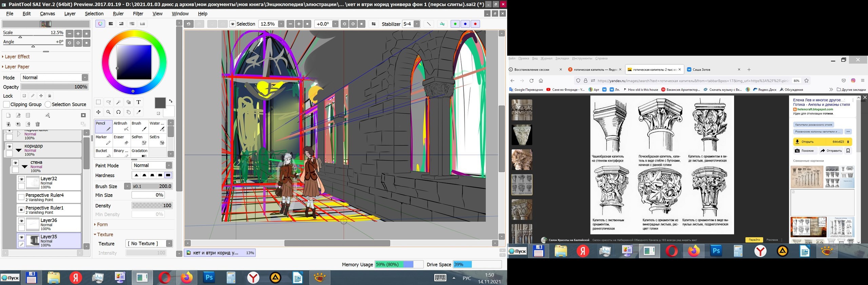Toggle visibility of the коридор folder
Image resolution: width=868 pixels, height=285 pixels.
pos(9,147)
